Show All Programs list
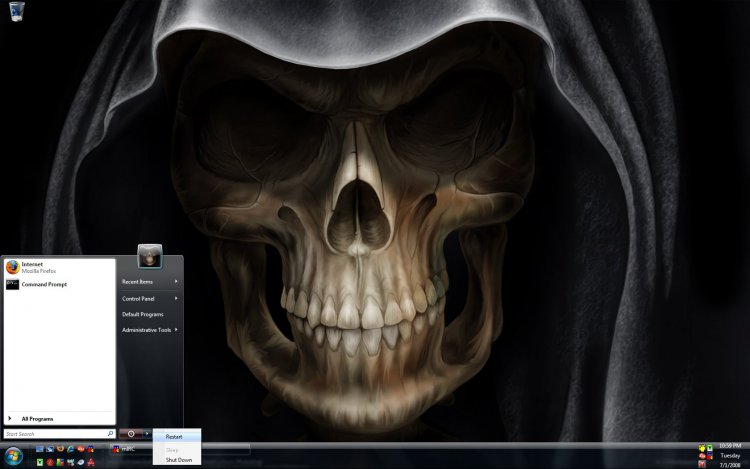 pyautogui.click(x=59, y=419)
